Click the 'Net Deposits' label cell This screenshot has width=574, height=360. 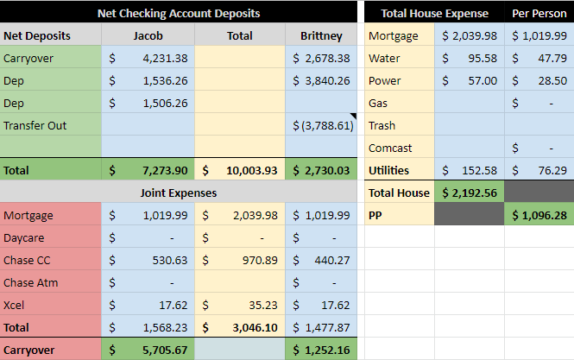(x=51, y=34)
